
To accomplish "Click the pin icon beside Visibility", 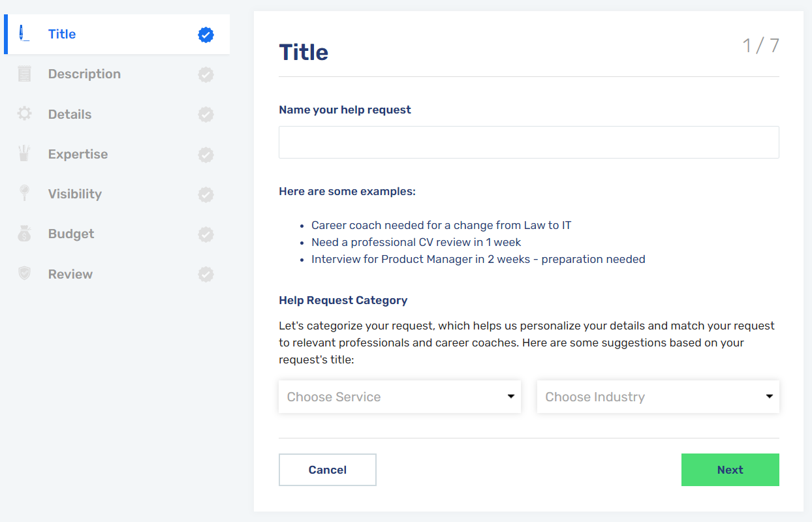I will click(24, 194).
